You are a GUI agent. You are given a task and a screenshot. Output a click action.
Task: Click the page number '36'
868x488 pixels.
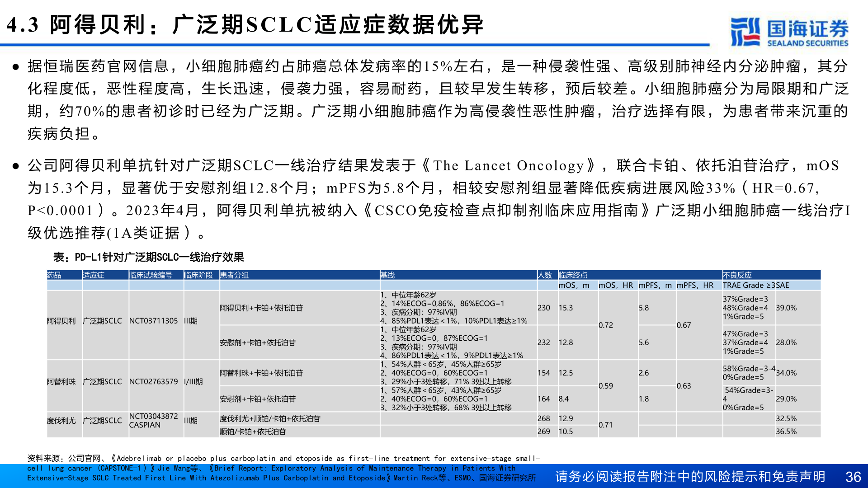(x=853, y=477)
